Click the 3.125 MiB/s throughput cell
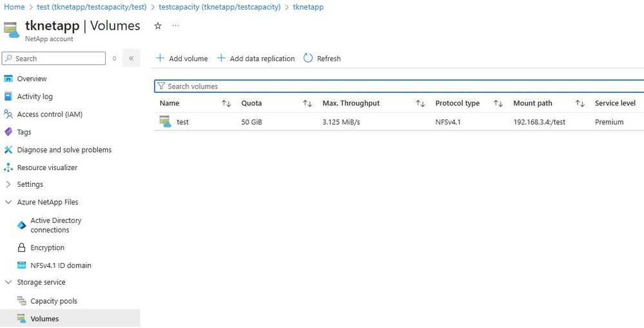The width and height of the screenshot is (644, 328). 341,122
